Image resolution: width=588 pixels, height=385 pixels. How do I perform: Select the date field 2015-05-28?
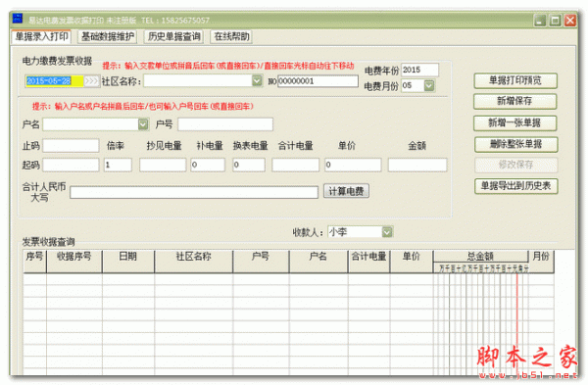click(x=54, y=81)
